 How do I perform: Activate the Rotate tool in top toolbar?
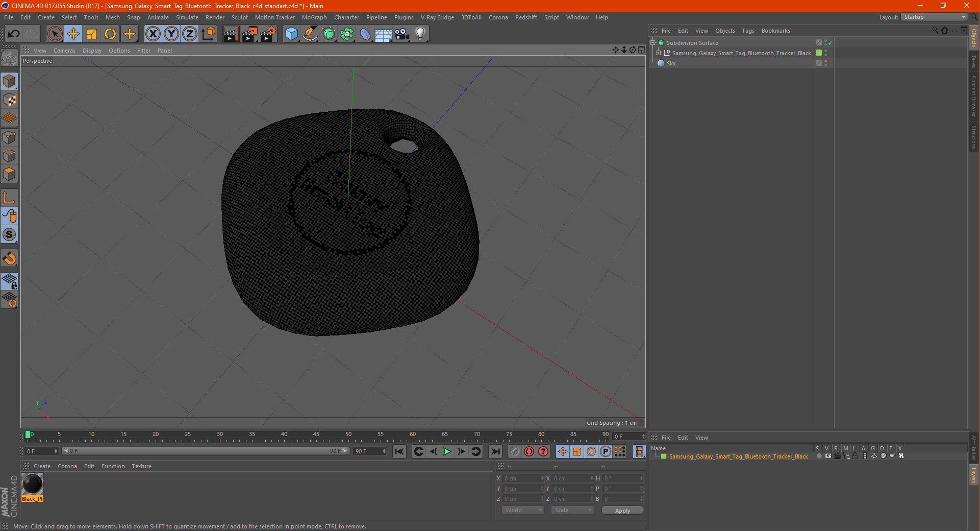pos(110,34)
